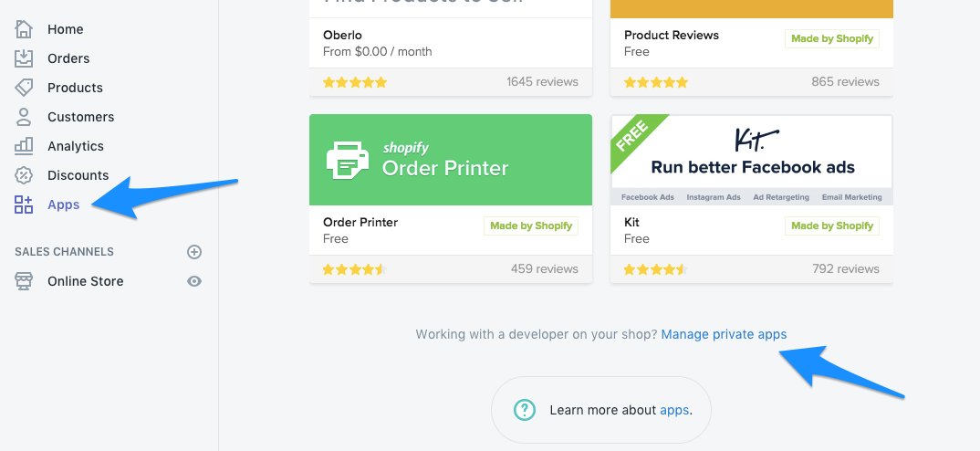Add a sales channel with plus icon

[194, 252]
